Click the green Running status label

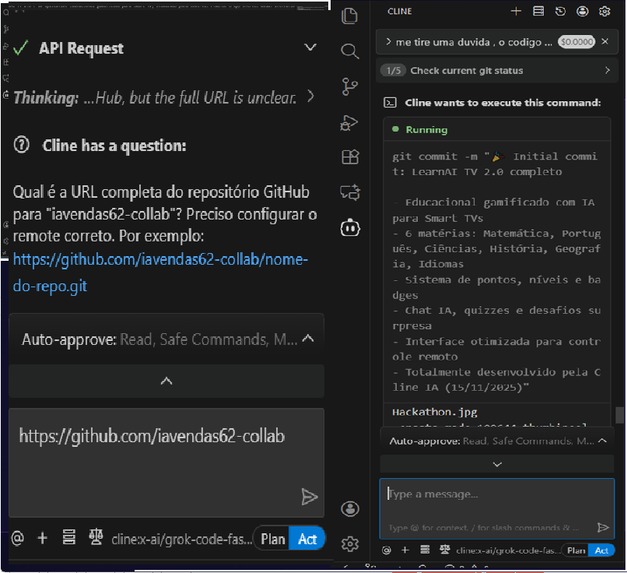point(426,130)
